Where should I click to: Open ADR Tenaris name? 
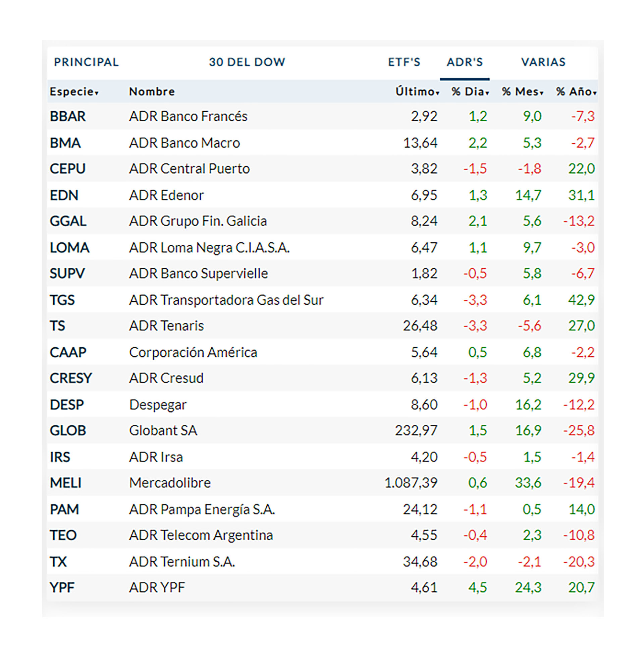(x=166, y=326)
